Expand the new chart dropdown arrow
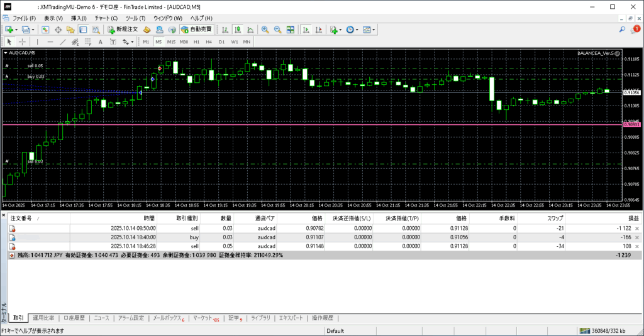Viewport: 644px width, 336px height. (16, 30)
